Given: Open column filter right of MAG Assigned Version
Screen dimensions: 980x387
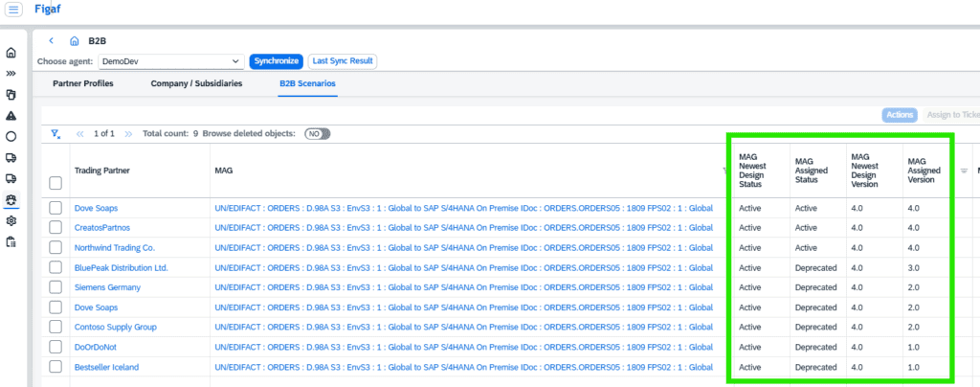Looking at the screenshot, I should [964, 171].
